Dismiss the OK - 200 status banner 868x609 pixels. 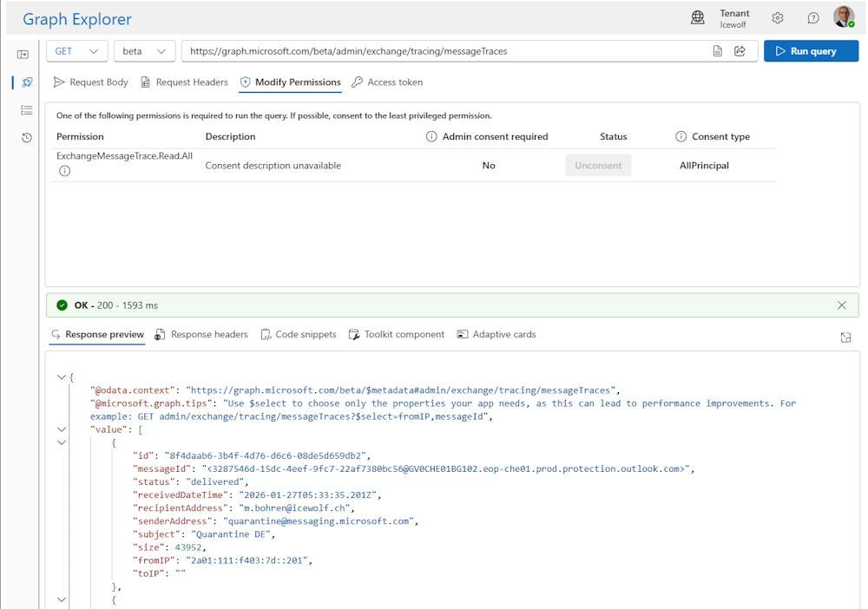pos(841,305)
